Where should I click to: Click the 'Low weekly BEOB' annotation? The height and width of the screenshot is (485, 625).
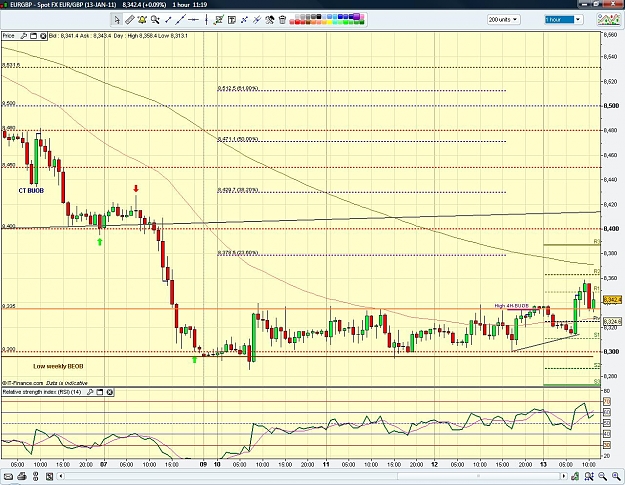[x=58, y=366]
